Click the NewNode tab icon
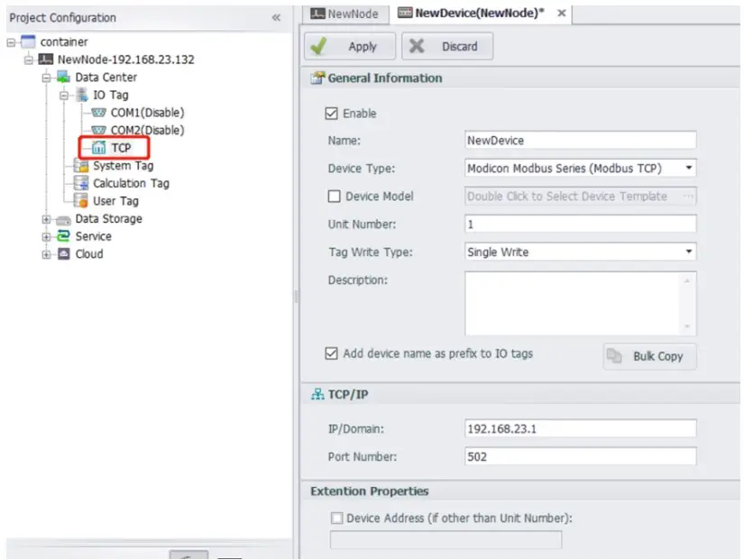This screenshot has height=560, width=744. (317, 14)
